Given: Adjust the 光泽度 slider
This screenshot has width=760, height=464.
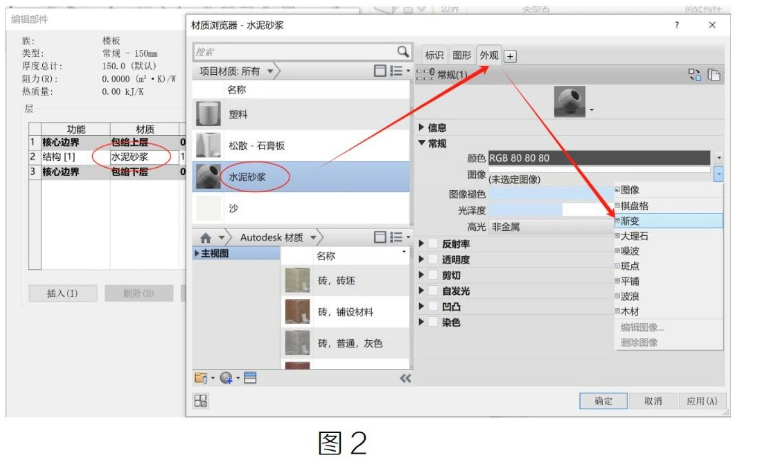Looking at the screenshot, I should pyautogui.click(x=551, y=210).
